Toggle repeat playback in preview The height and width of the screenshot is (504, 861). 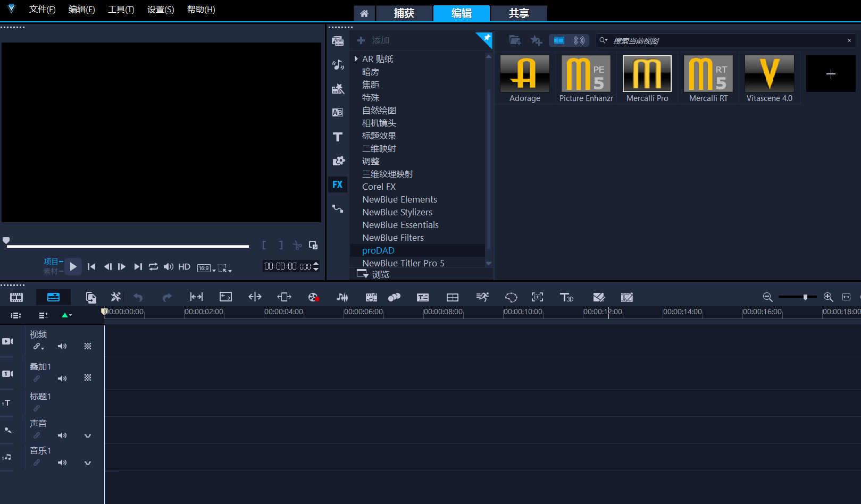pyautogui.click(x=153, y=267)
